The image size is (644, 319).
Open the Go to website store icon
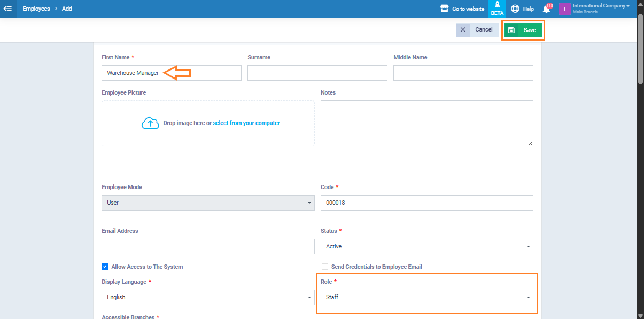[x=444, y=9]
